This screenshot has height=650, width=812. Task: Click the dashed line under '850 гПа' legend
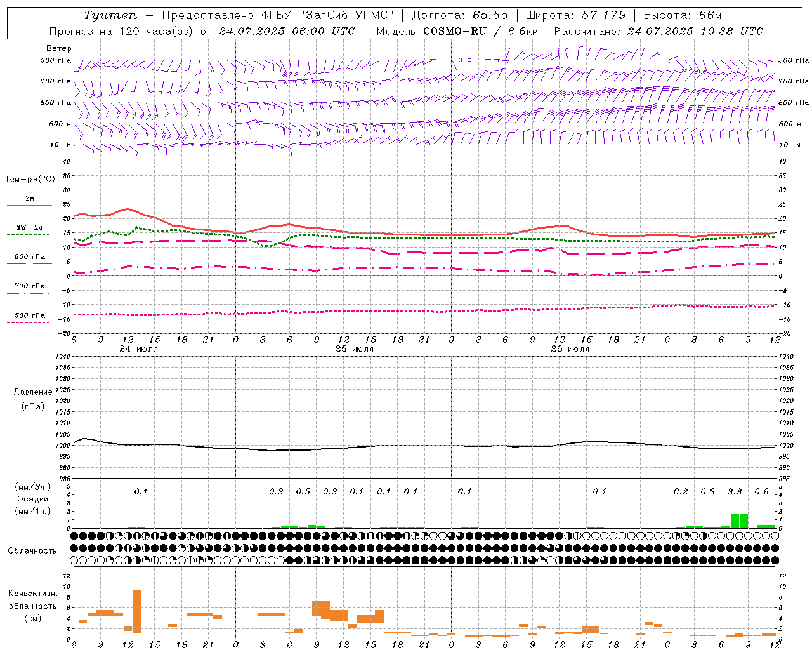(x=29, y=263)
